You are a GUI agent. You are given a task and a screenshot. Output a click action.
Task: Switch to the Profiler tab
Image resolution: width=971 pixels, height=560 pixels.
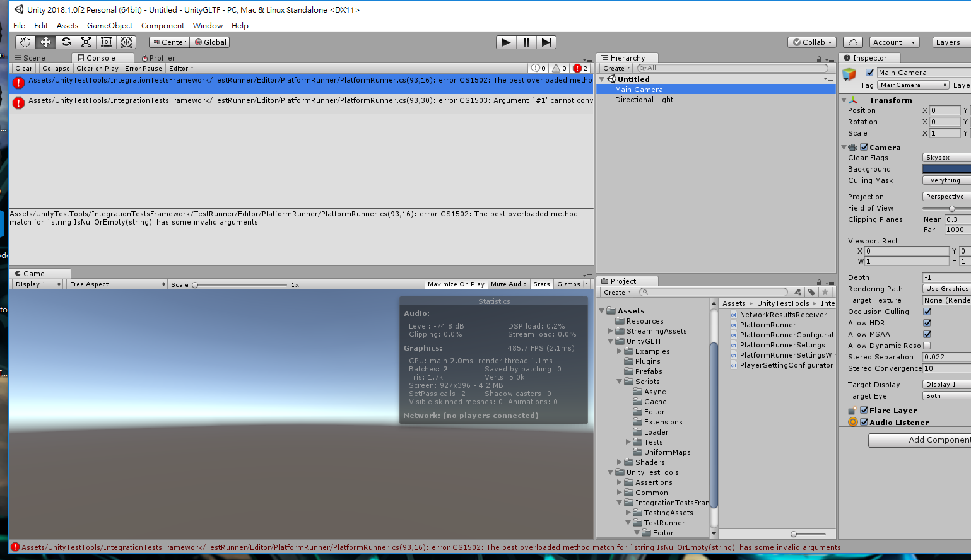pos(158,57)
